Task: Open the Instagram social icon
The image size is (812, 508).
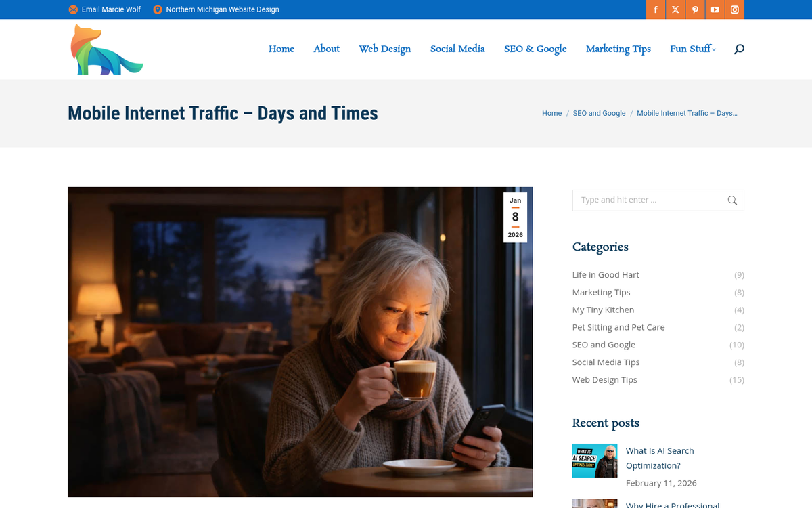Action: [x=734, y=9]
